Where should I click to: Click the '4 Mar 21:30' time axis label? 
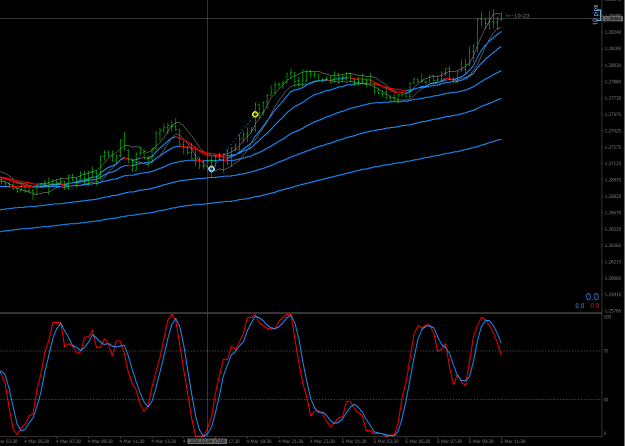292,442
